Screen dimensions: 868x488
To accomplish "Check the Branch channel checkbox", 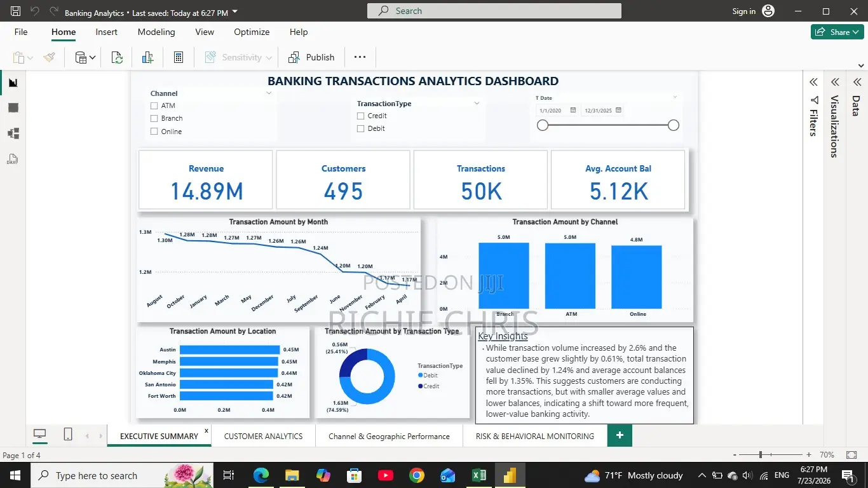I will point(154,118).
